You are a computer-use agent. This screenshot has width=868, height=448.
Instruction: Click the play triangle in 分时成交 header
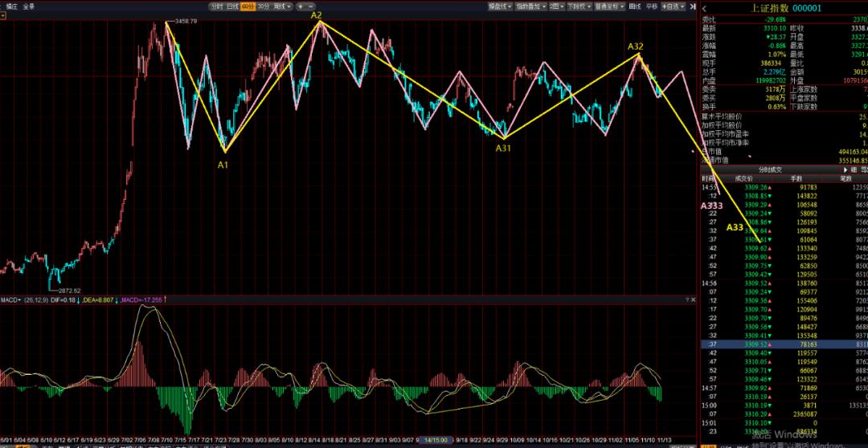tap(847, 169)
